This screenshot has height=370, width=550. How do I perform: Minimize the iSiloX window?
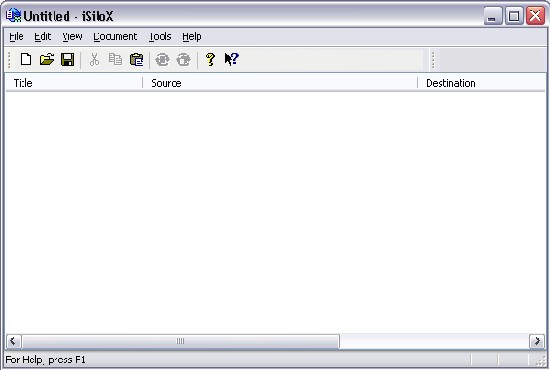click(492, 16)
